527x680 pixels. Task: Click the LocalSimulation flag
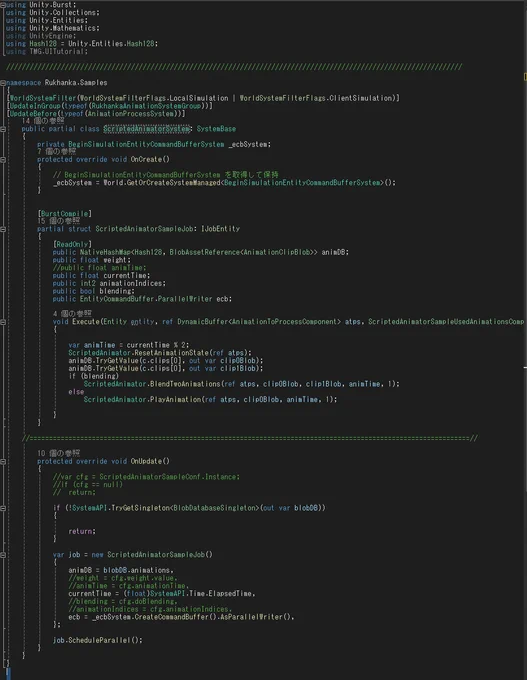[x=199, y=98]
